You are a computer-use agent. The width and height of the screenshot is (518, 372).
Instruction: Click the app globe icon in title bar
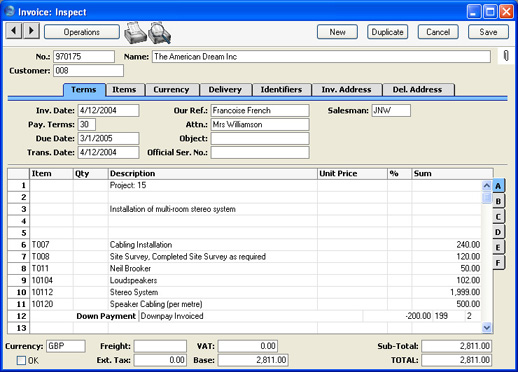pyautogui.click(x=10, y=11)
